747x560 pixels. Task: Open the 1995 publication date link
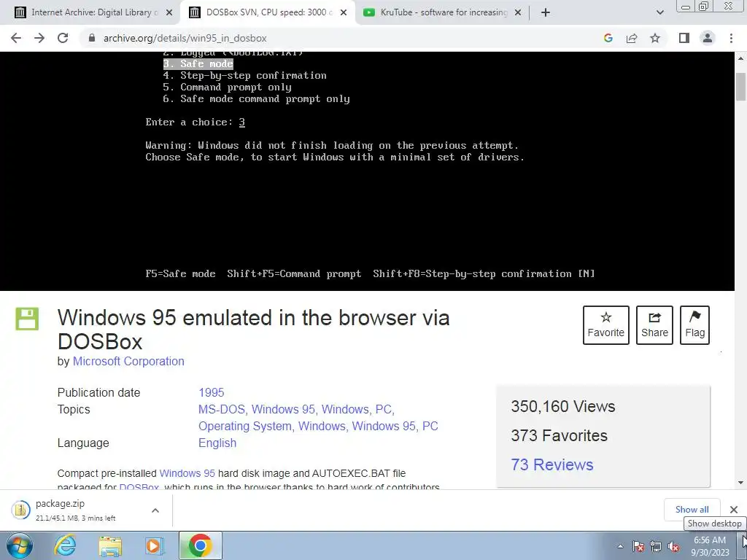coord(211,392)
